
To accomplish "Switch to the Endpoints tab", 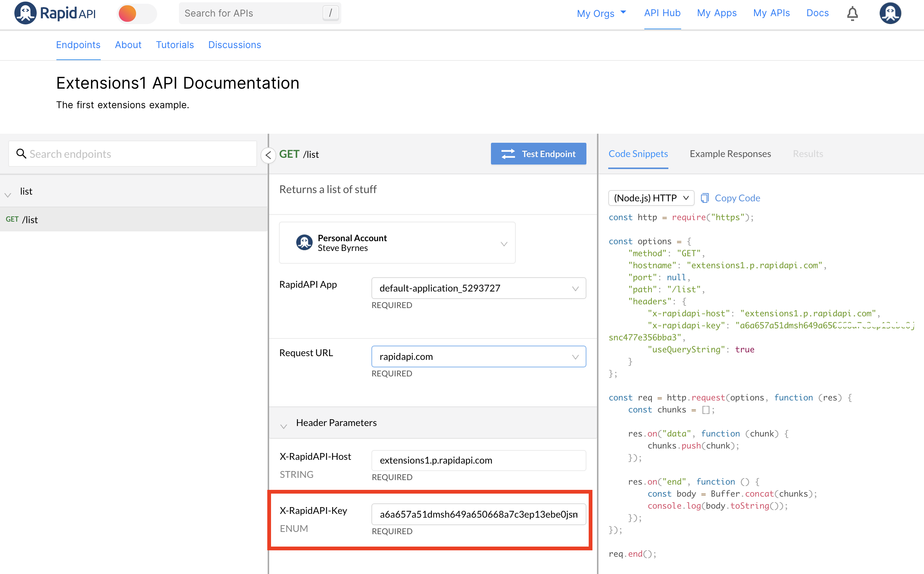I will (x=78, y=45).
